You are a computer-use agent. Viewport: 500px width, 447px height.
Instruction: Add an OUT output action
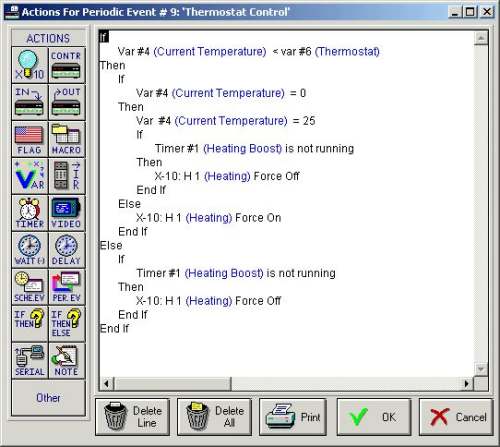66,102
